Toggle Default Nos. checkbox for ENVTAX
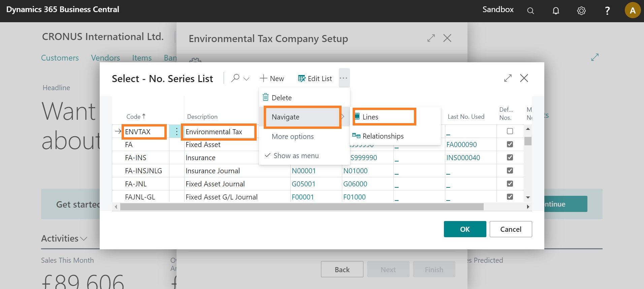Viewport: 644px width, 289px height. (x=510, y=131)
